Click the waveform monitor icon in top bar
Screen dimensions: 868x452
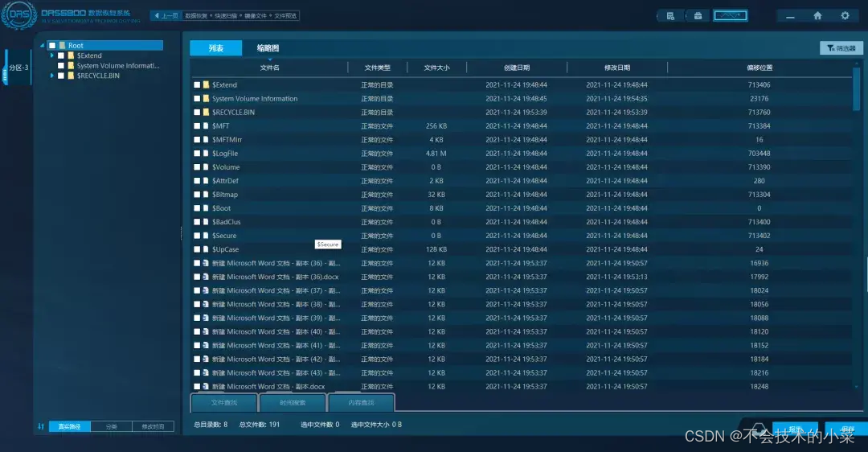pyautogui.click(x=730, y=15)
